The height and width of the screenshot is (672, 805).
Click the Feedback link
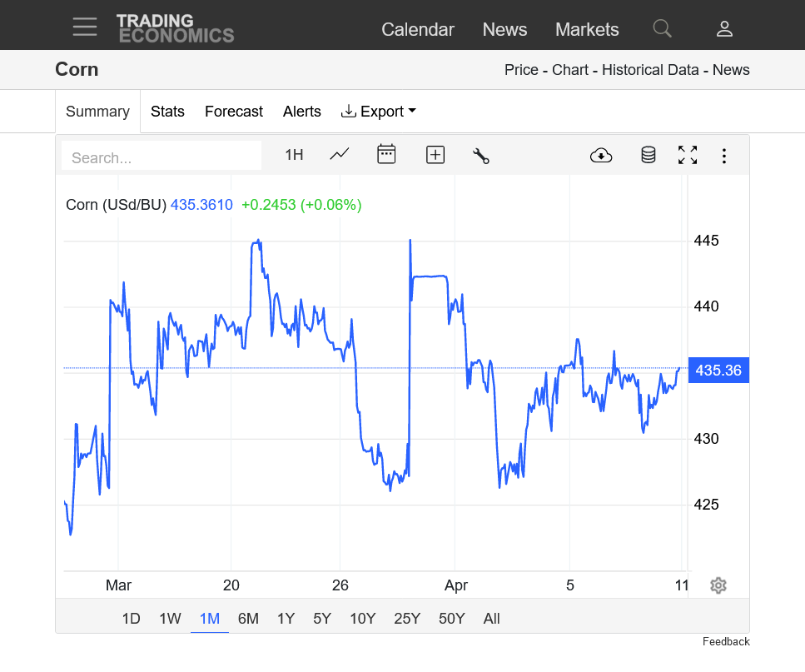pos(726,642)
